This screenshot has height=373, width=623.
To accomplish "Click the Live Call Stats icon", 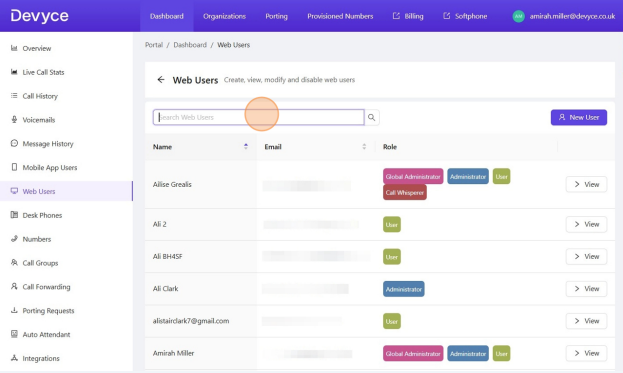I will pos(14,72).
